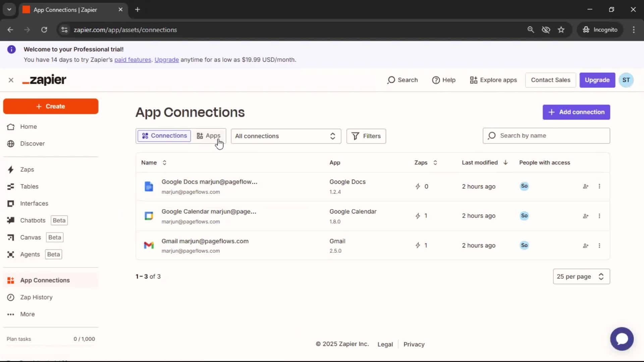This screenshot has width=644, height=362.
Task: Open Tables in sidebar
Action: 29,186
